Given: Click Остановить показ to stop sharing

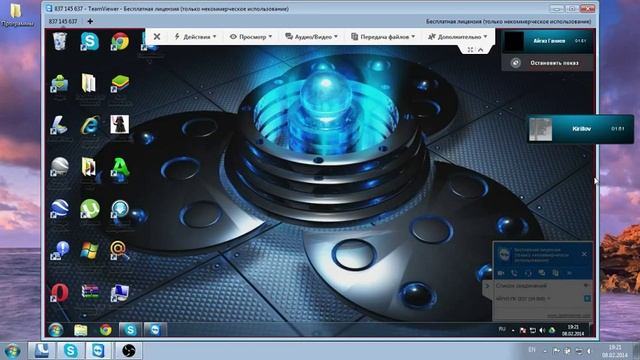Looking at the screenshot, I should 547,63.
